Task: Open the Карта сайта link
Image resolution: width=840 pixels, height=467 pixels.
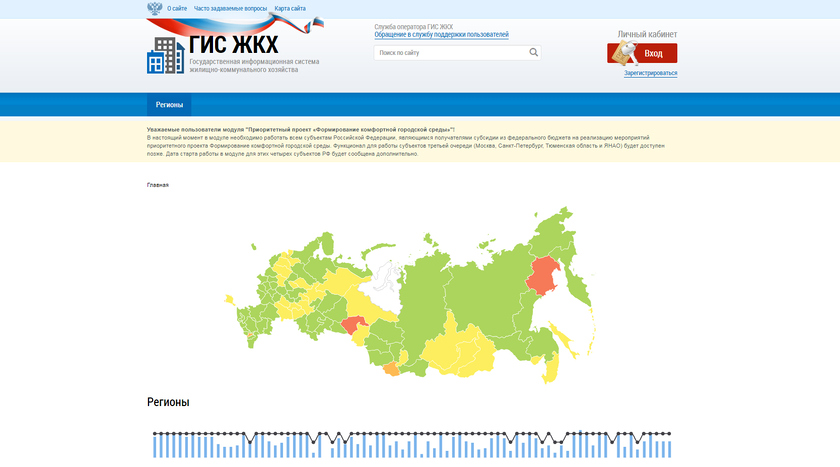Action: click(290, 8)
